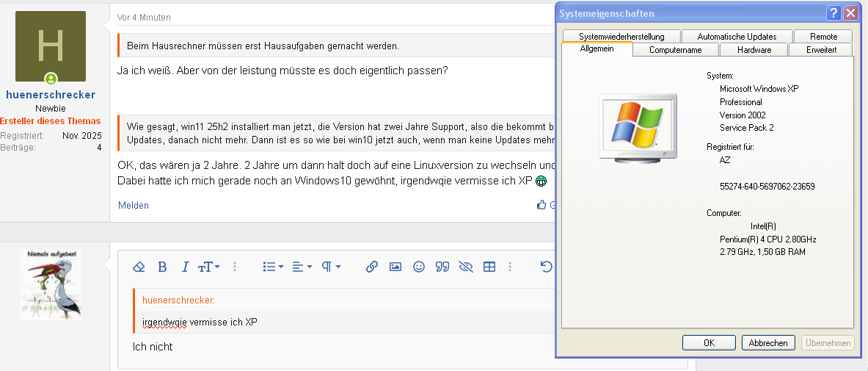Close the Systemeigenschaften dialog
The image size is (868, 371).
[x=850, y=13]
